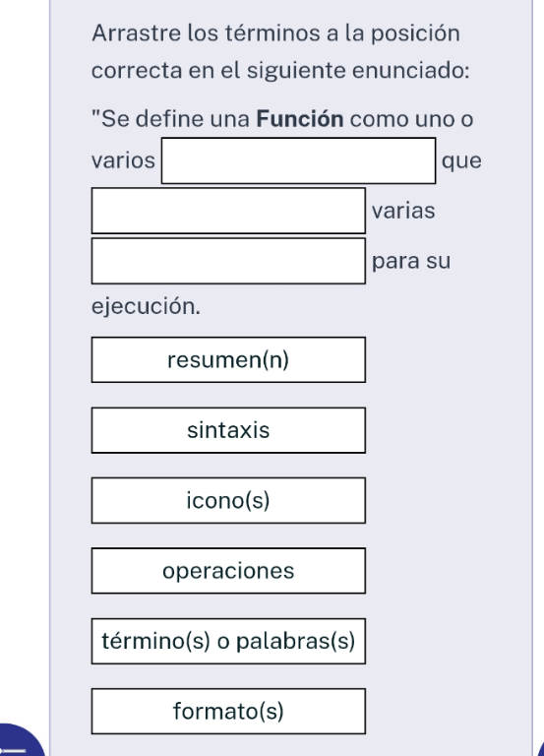Viewport: 544px width, 756px height.
Task: Click the empty slot before the word varias
Action: point(228,211)
